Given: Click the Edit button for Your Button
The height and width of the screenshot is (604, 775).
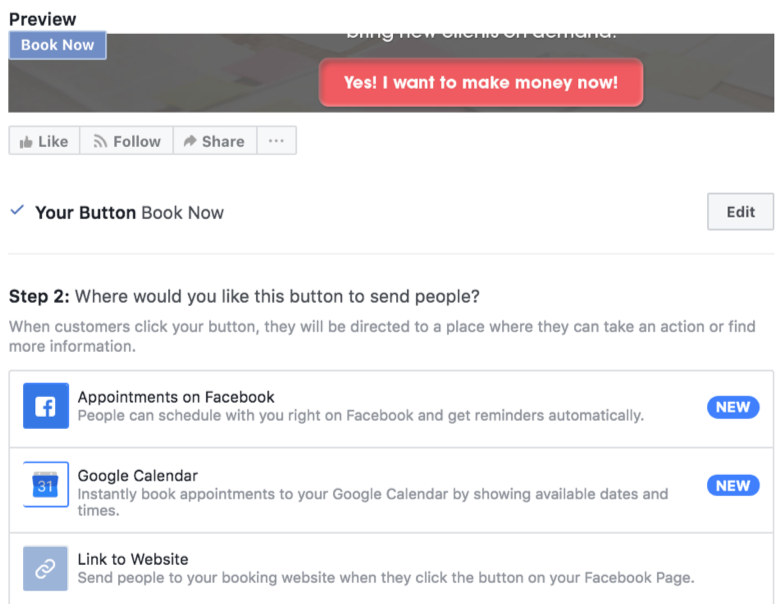Looking at the screenshot, I should (x=740, y=212).
